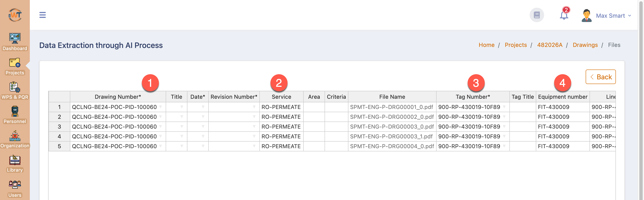Go to Home breadcrumb
Screen dimensions: 644x200
tap(486, 45)
